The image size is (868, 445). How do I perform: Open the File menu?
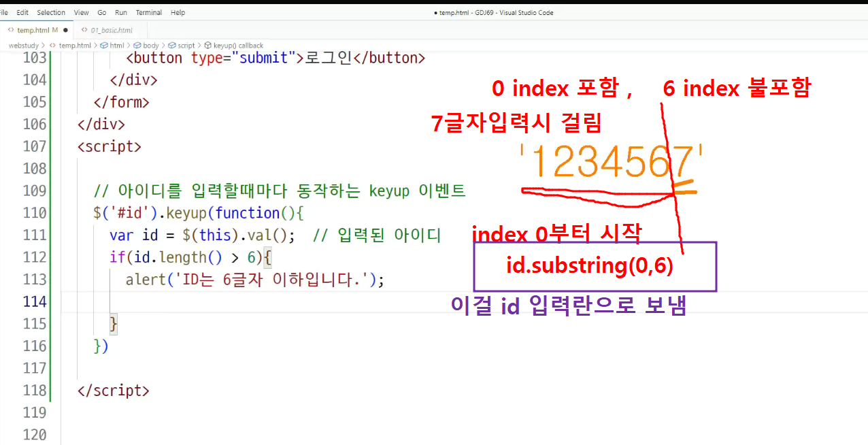(4, 12)
